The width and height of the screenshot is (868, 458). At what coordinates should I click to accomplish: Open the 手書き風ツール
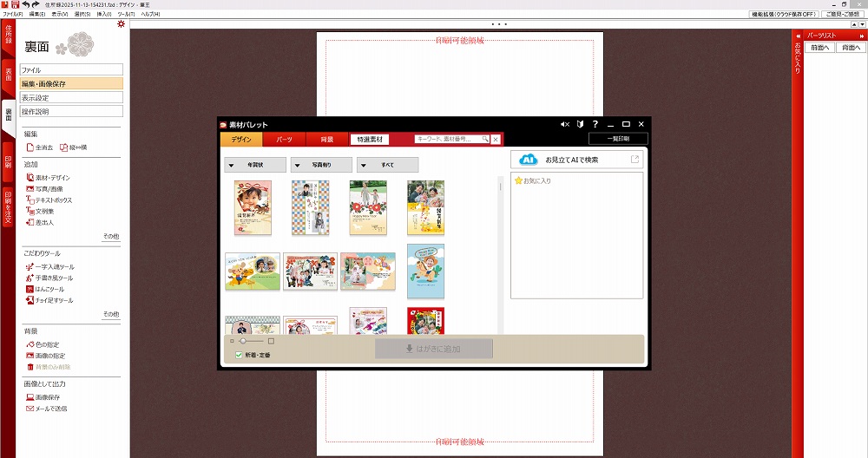(30, 278)
